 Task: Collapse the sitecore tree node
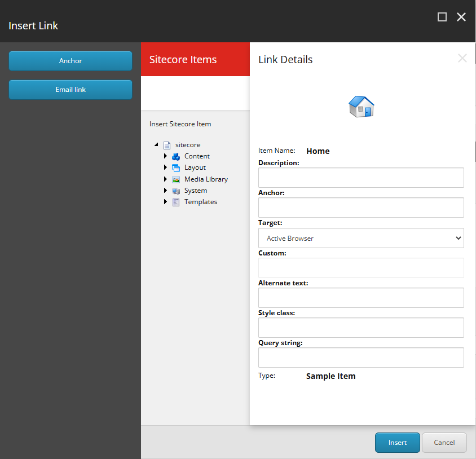(x=156, y=144)
